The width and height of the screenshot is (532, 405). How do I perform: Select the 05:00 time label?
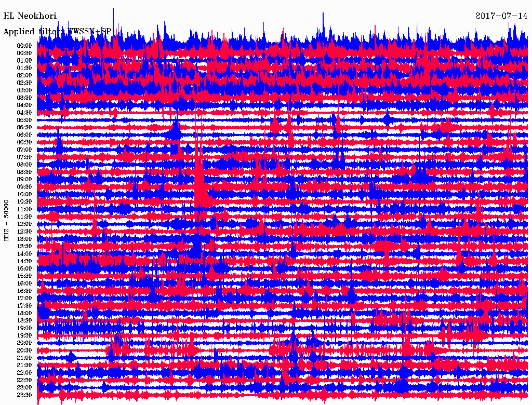24,120
